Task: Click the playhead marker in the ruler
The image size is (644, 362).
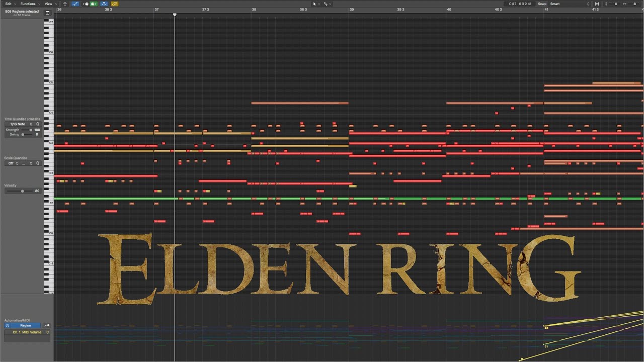Action: pyautogui.click(x=175, y=15)
